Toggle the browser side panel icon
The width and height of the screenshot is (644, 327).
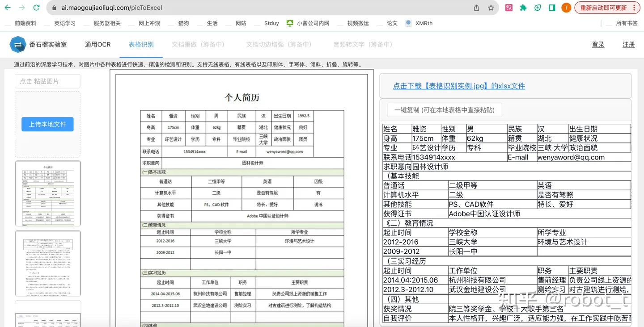tap(552, 8)
